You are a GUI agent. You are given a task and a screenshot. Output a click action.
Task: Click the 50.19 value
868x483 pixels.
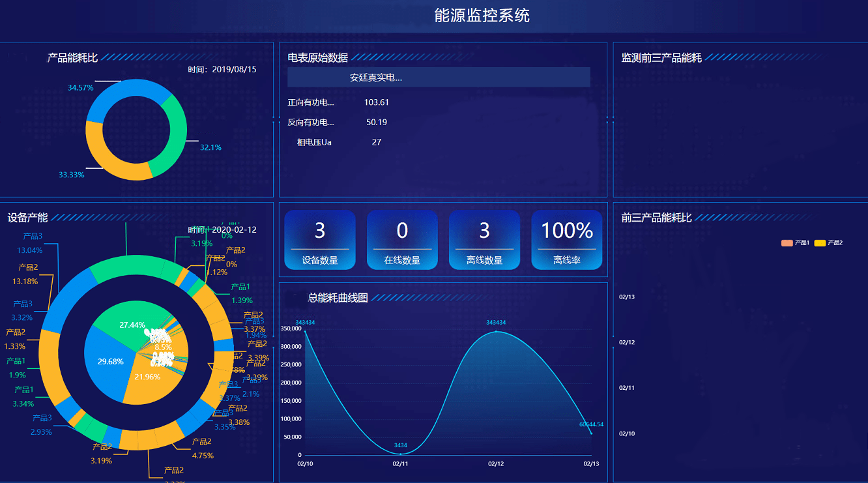coord(377,122)
